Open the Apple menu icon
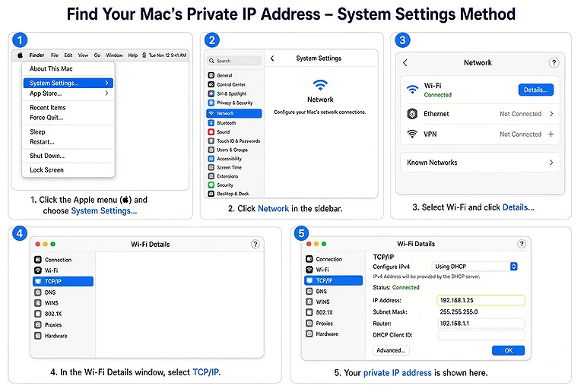 [20, 55]
